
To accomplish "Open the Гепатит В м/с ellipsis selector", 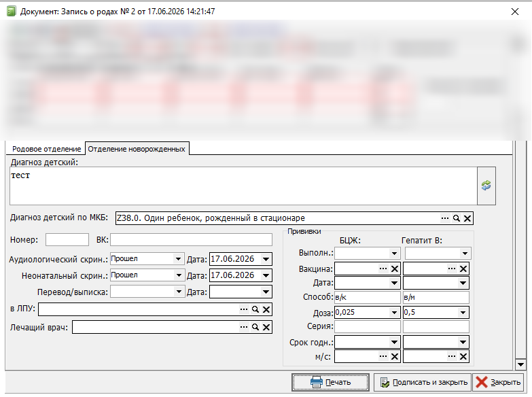I will [x=452, y=356].
